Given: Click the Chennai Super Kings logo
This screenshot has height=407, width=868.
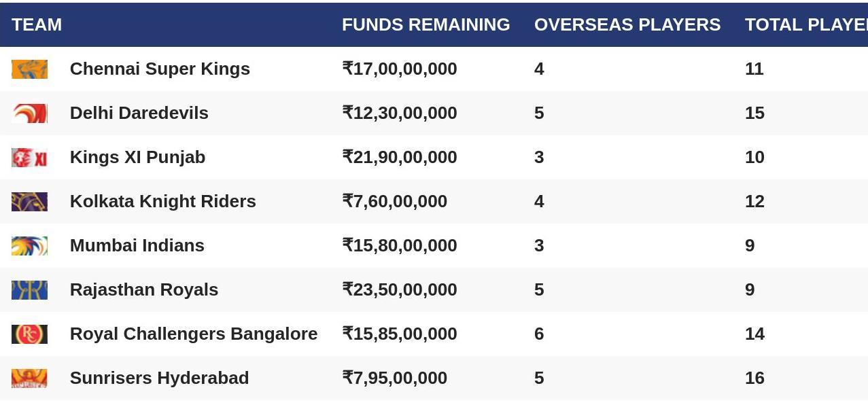Looking at the screenshot, I should 29,69.
